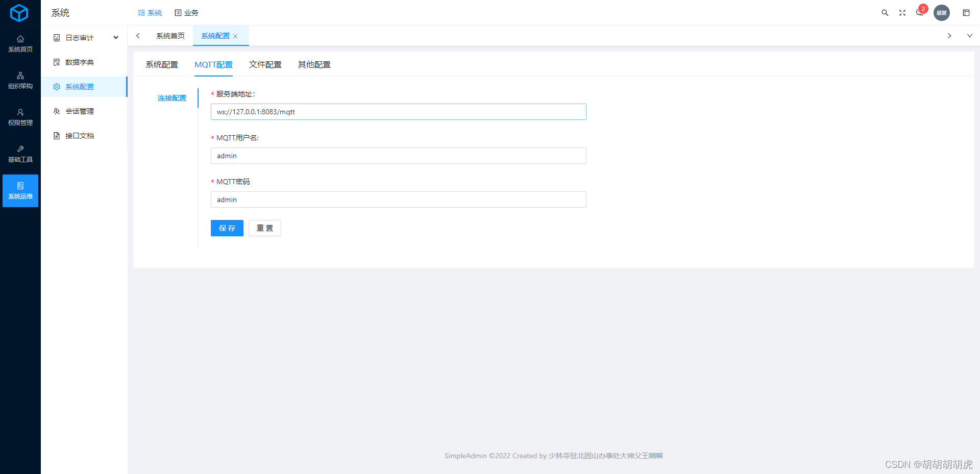This screenshot has height=474, width=980.
Task: Click the 保存 button
Action: click(x=227, y=228)
